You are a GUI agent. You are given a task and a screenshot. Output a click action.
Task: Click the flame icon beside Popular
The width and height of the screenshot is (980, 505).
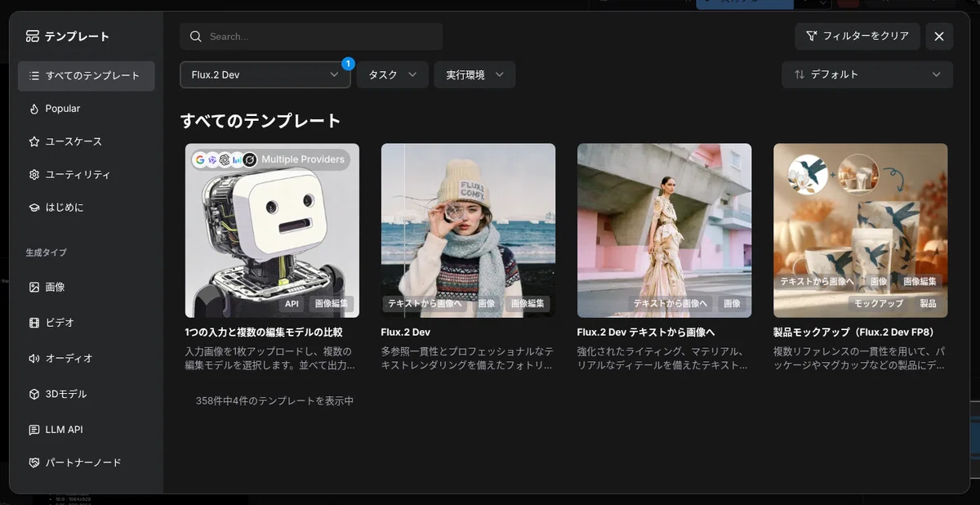(x=33, y=109)
